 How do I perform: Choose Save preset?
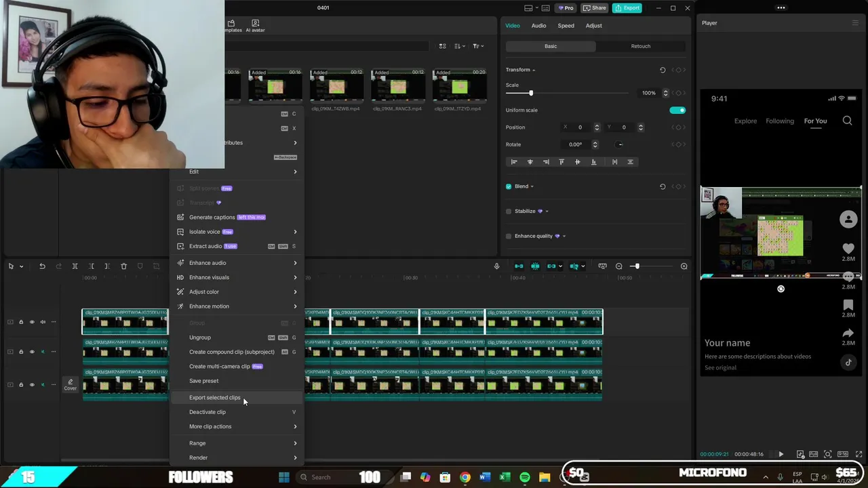[235, 381]
